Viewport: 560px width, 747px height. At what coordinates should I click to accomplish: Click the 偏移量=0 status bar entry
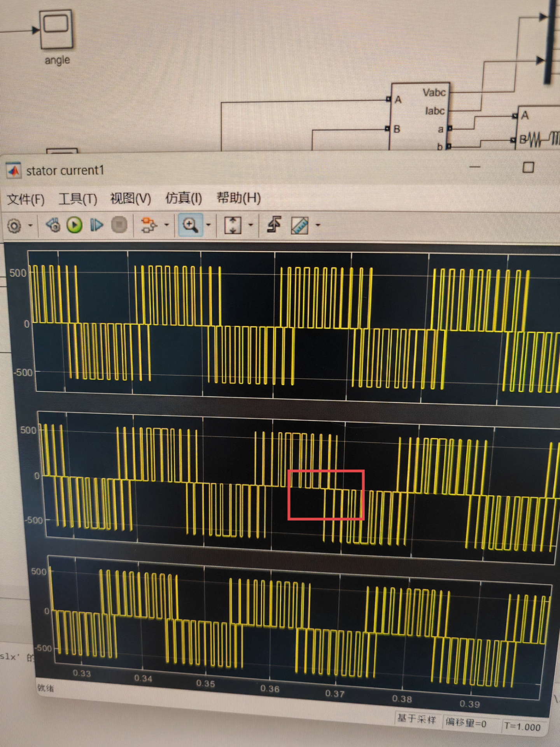(466, 722)
